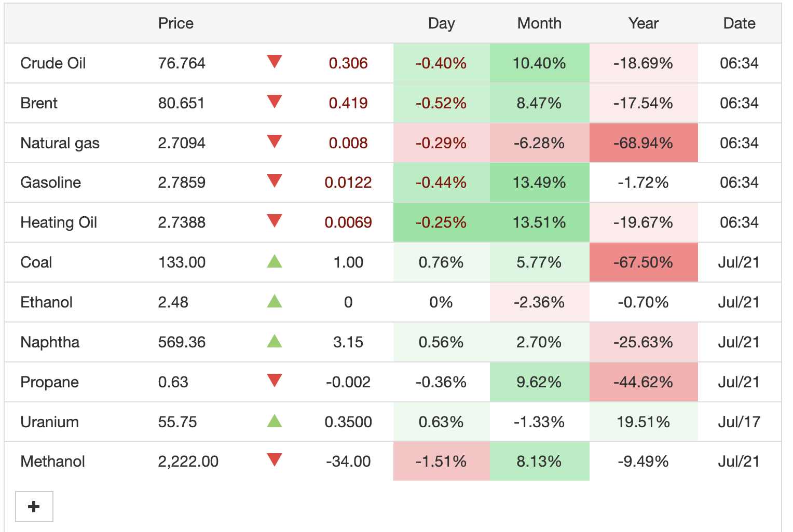
Task: Select Heating Oil price 2.7388
Action: click(182, 222)
